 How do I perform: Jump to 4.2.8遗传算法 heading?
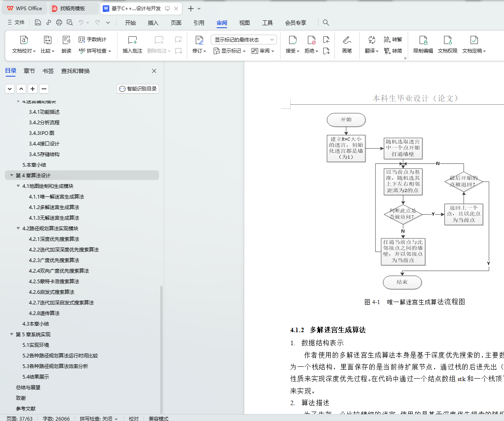pyautogui.click(x=44, y=313)
